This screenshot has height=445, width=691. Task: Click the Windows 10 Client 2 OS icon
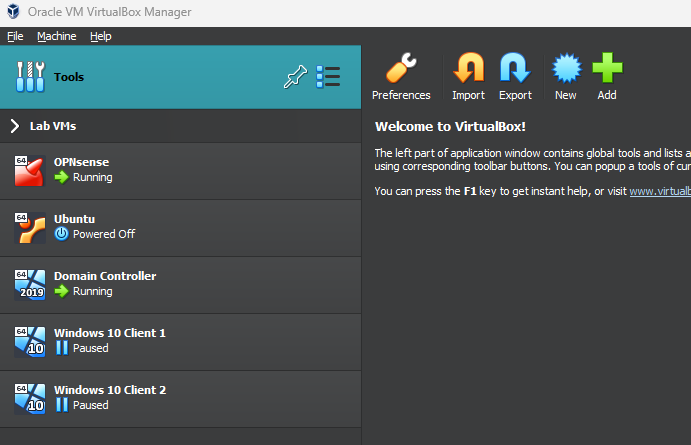[x=30, y=398]
